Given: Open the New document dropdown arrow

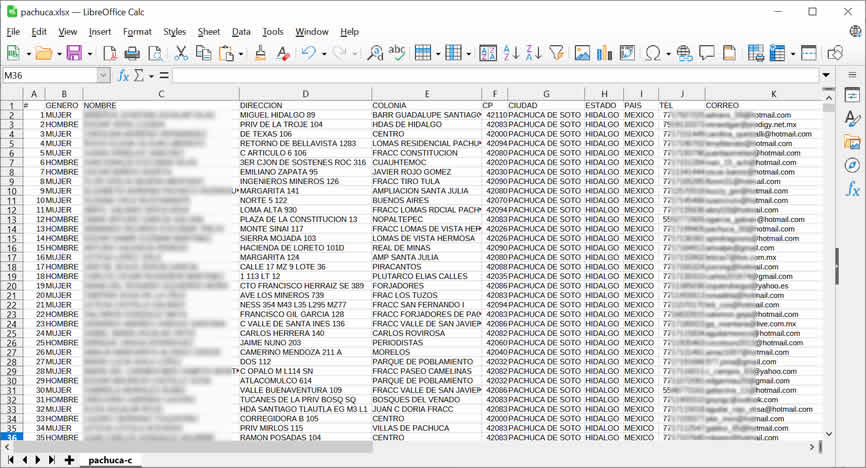Looking at the screenshot, I should 28,54.
